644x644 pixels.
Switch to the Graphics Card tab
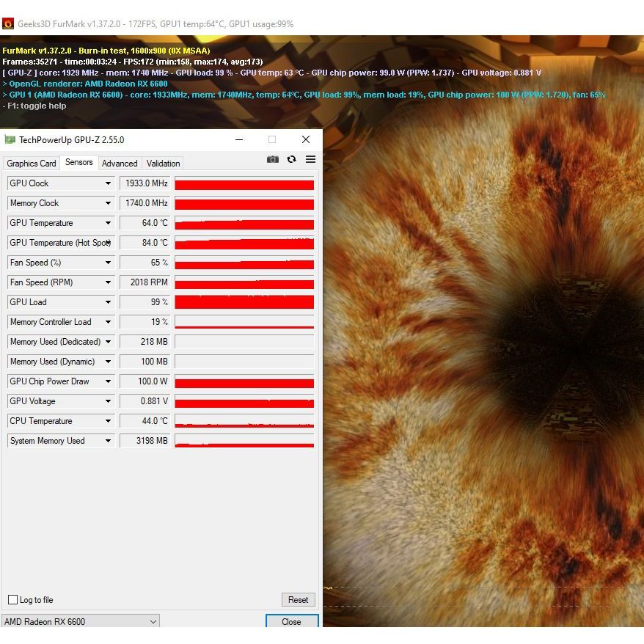click(32, 164)
